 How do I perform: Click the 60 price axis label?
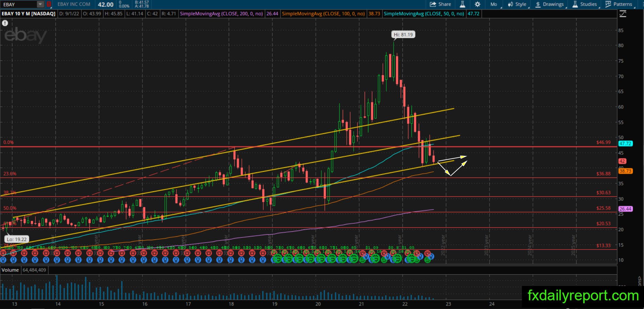click(621, 107)
